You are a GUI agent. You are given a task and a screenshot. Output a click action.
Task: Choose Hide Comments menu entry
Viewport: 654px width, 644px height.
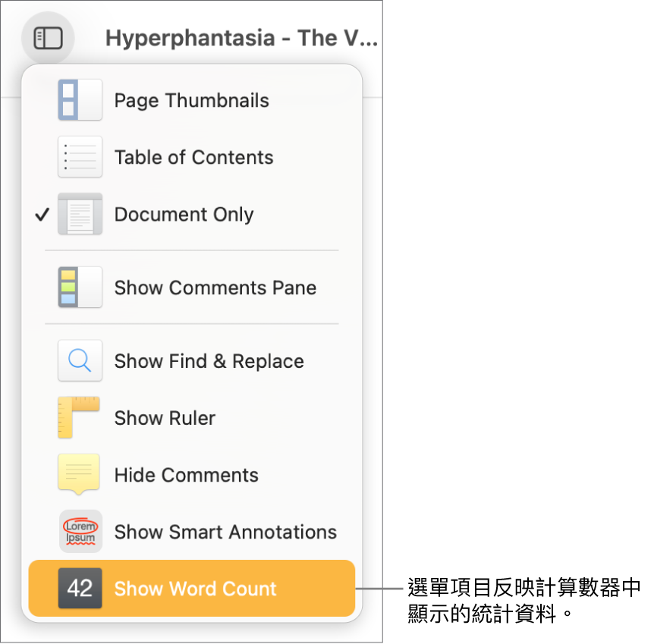point(186,476)
